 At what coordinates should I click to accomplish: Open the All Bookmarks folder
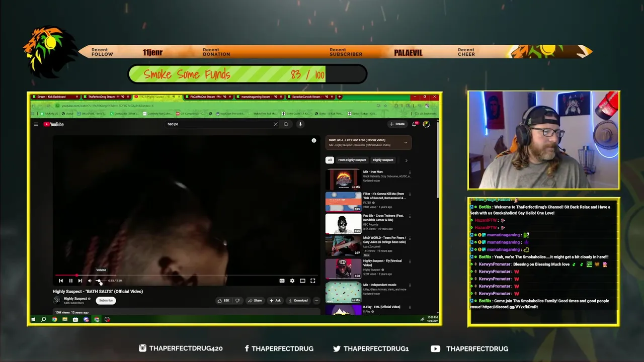click(x=427, y=114)
